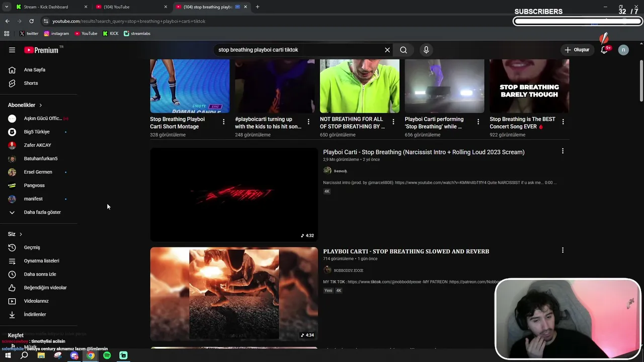Open Chrome from the taskbar
The image size is (644, 362).
click(x=91, y=355)
